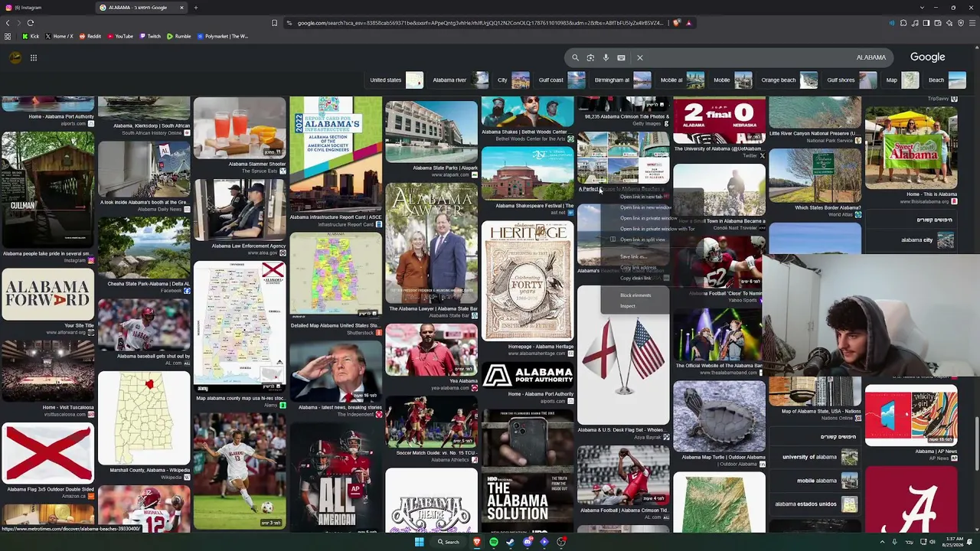Open the Alabama Heritage forty years image

coord(528,282)
